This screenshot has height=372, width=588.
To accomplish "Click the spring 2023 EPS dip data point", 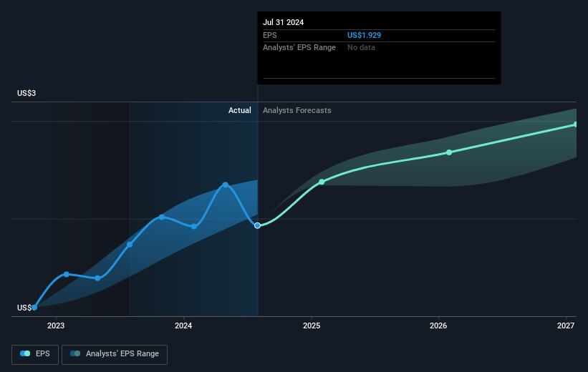I will pos(97,278).
